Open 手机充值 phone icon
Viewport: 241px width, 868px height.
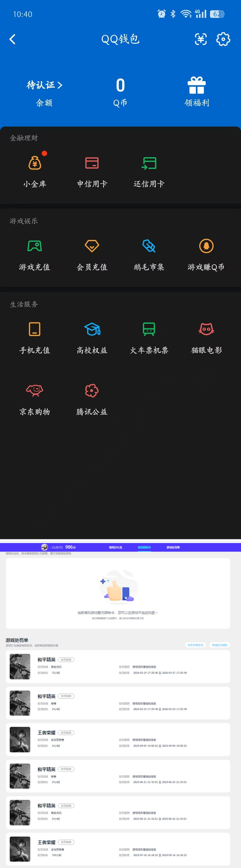35,329
